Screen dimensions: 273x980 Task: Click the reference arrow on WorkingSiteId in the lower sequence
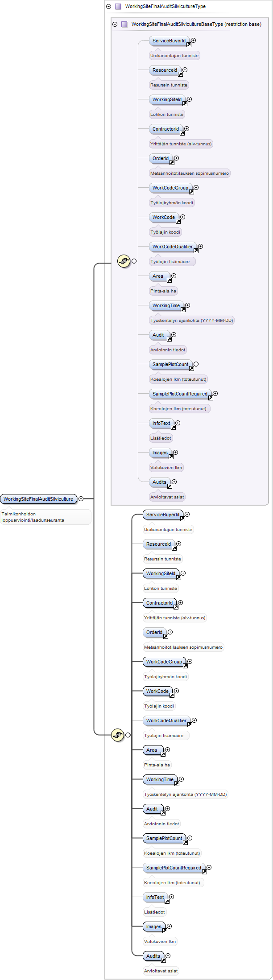[x=178, y=578]
